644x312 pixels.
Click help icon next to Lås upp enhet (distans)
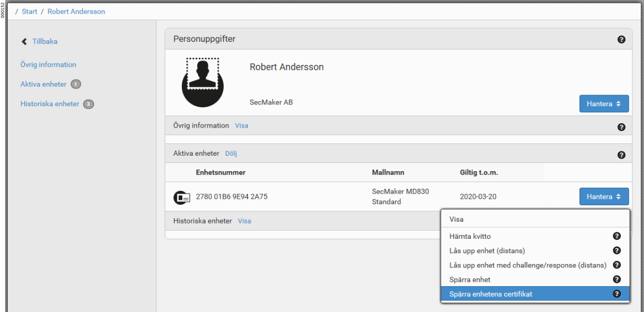[x=617, y=250]
